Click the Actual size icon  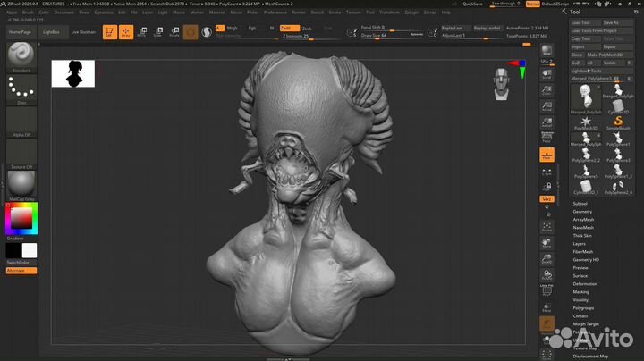547,106
